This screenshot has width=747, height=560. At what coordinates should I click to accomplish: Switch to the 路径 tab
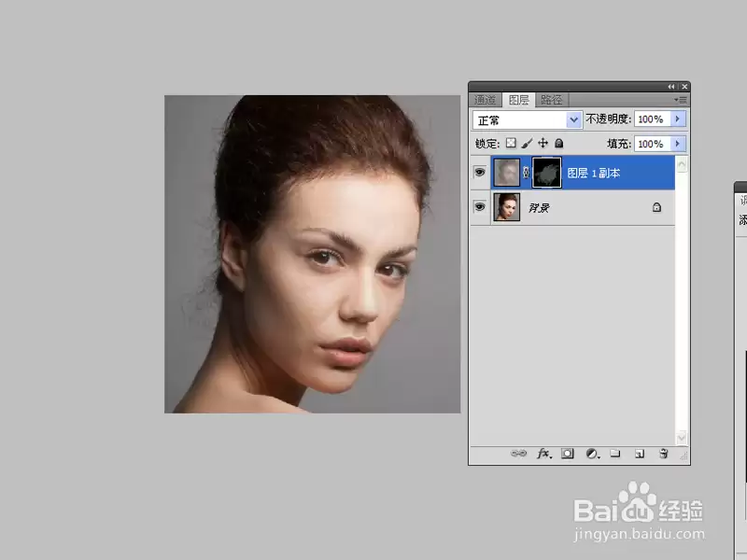552,100
